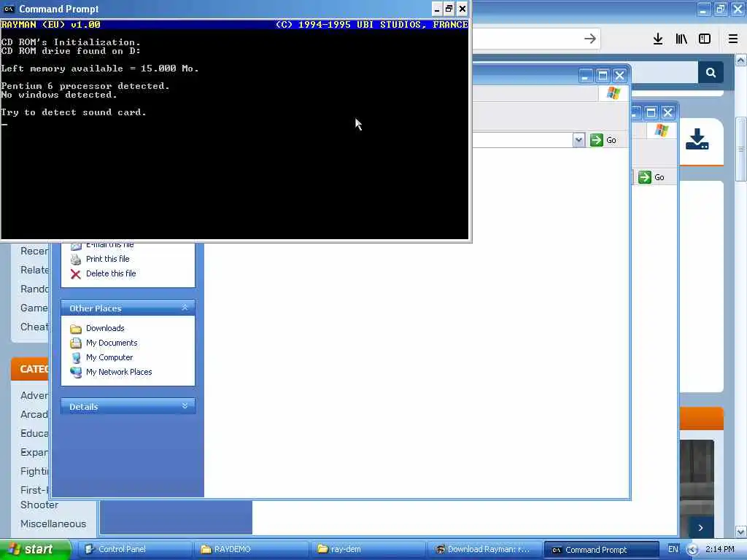This screenshot has height=560, width=747.
Task: Switch to ray-dem taskbar item
Action: click(x=368, y=550)
